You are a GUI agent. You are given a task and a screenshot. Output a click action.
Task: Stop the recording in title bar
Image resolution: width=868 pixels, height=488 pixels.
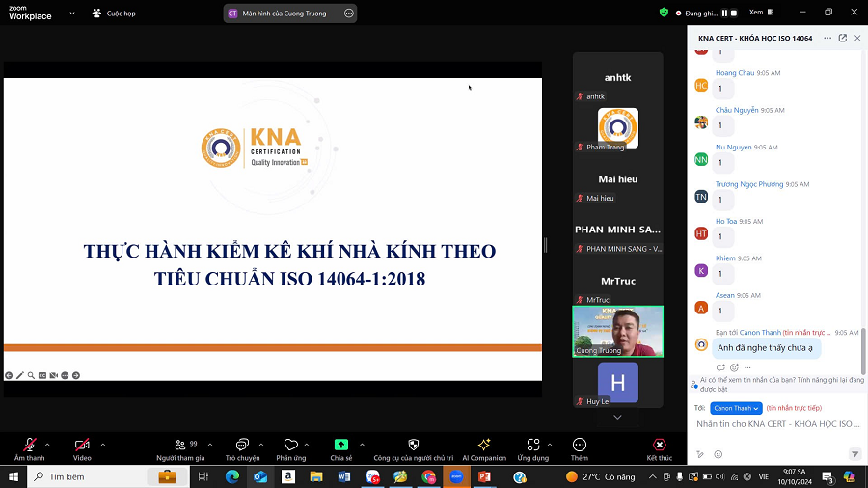click(734, 13)
